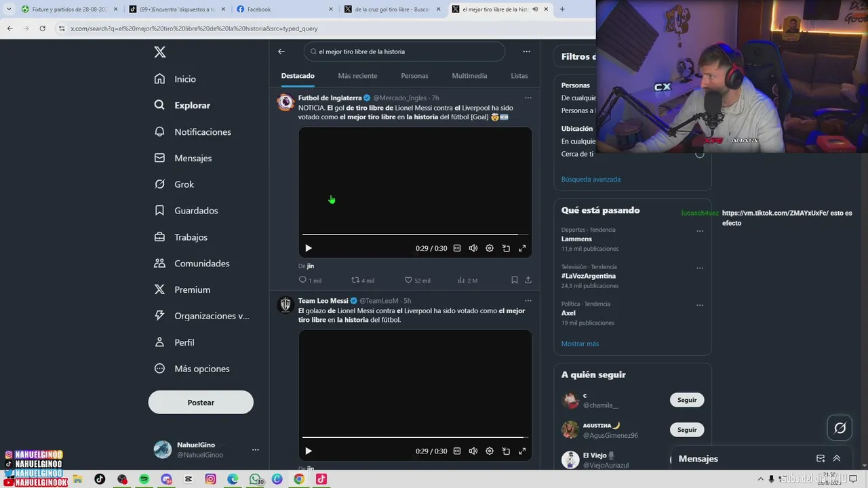Viewport: 868px width, 488px height.
Task: Open the @Mercado_Ingles handle link
Action: click(400, 98)
